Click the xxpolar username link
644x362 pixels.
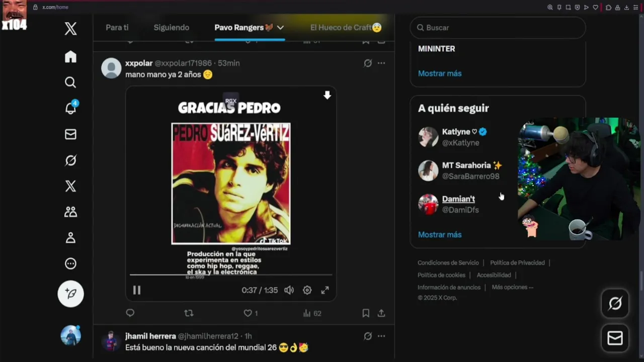pyautogui.click(x=139, y=63)
